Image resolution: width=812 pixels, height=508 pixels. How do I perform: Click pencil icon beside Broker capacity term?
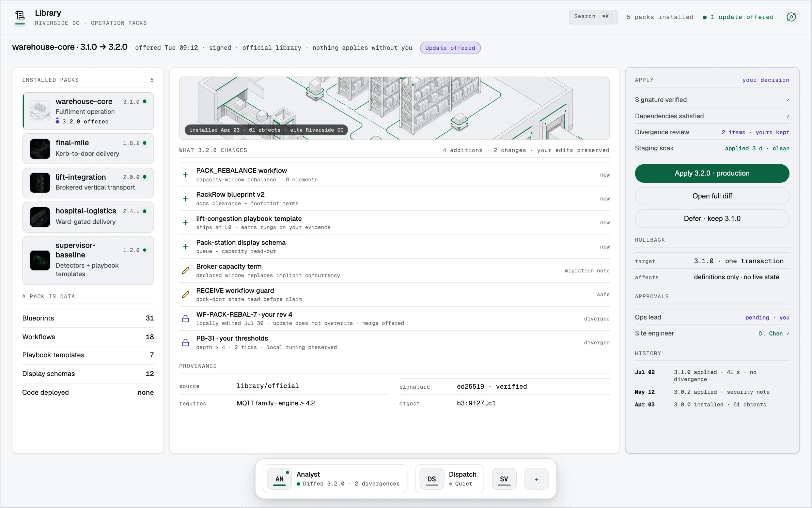[x=186, y=271]
